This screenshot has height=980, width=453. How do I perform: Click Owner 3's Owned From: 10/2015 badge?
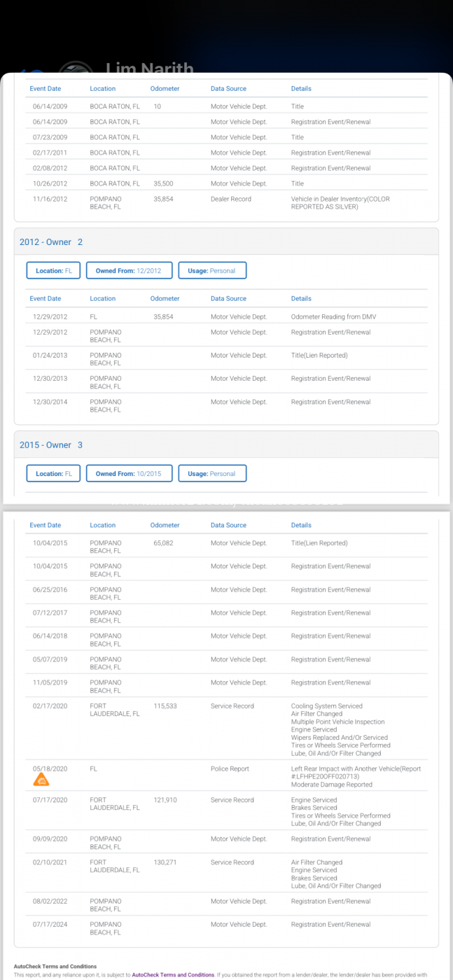point(129,474)
